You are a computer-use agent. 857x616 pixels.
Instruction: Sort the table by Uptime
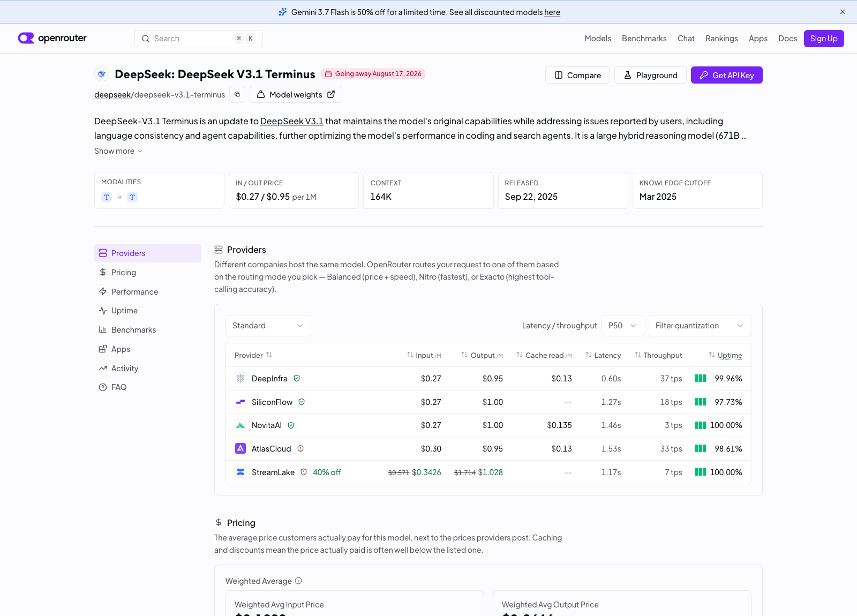pyautogui.click(x=725, y=355)
